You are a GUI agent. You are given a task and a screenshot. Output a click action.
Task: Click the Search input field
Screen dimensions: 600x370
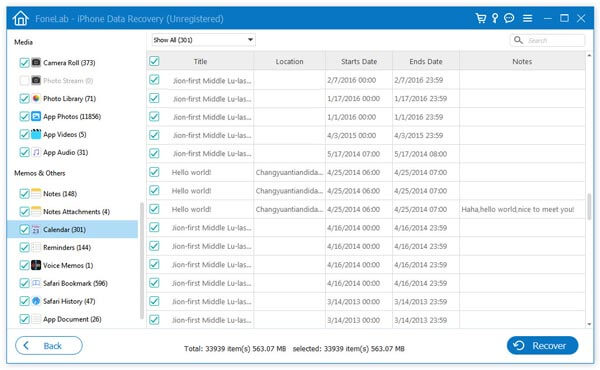tap(547, 40)
